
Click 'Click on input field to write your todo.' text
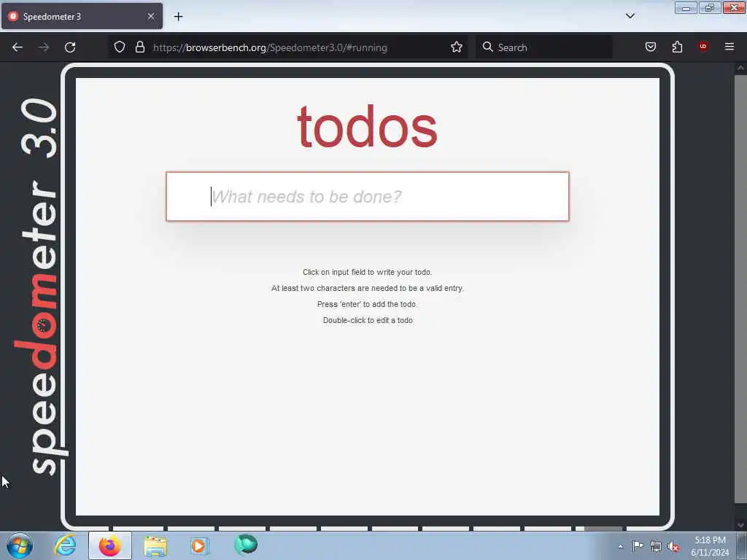point(368,273)
